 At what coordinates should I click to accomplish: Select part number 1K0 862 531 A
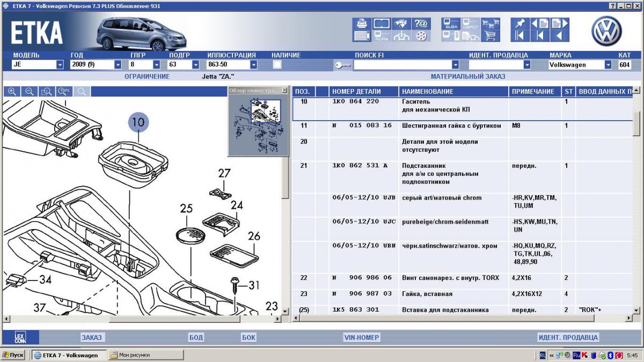tap(360, 166)
